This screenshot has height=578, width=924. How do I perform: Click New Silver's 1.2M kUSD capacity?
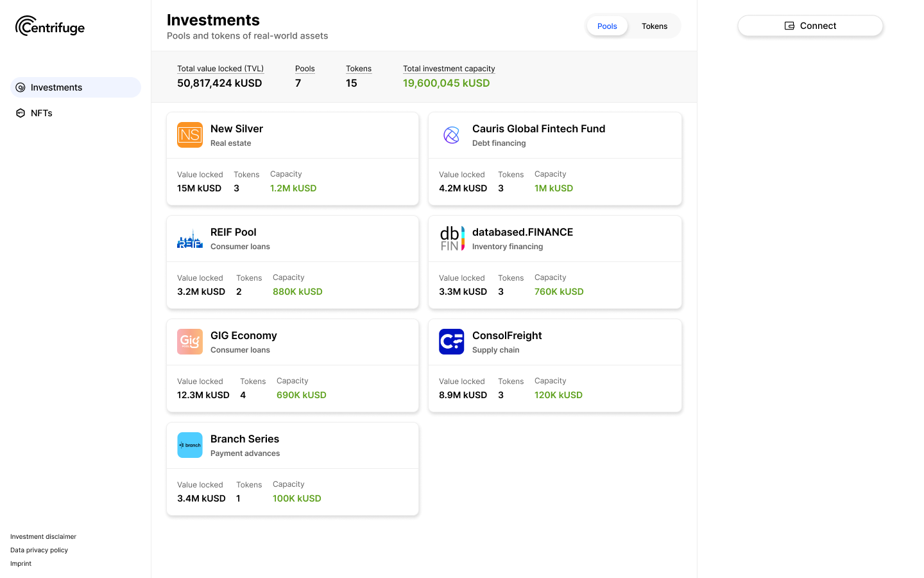point(293,188)
